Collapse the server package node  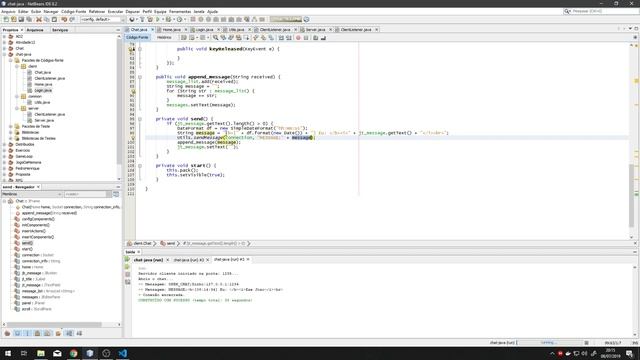pyautogui.click(x=17, y=108)
